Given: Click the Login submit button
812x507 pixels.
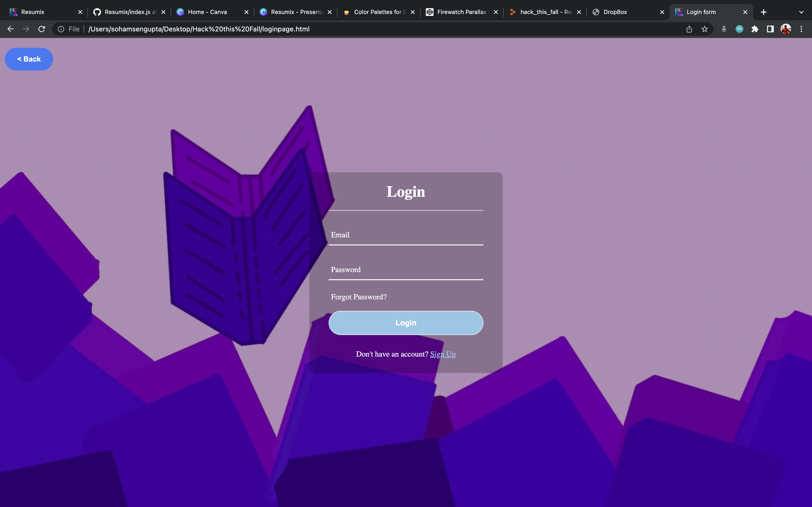Looking at the screenshot, I should click(406, 323).
